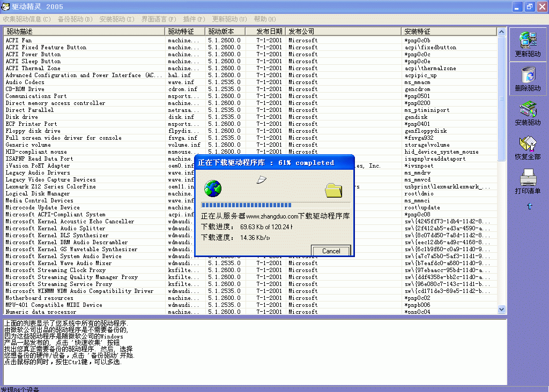The height and width of the screenshot is (392, 549).
Task: Open the 帮助(H) menu
Action: pyautogui.click(x=265, y=19)
